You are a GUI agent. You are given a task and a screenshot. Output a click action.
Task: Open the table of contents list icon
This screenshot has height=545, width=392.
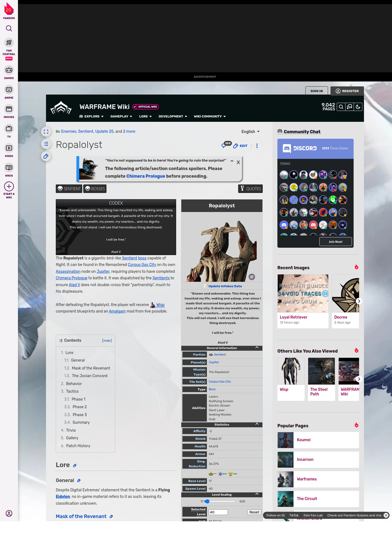[x=46, y=144]
